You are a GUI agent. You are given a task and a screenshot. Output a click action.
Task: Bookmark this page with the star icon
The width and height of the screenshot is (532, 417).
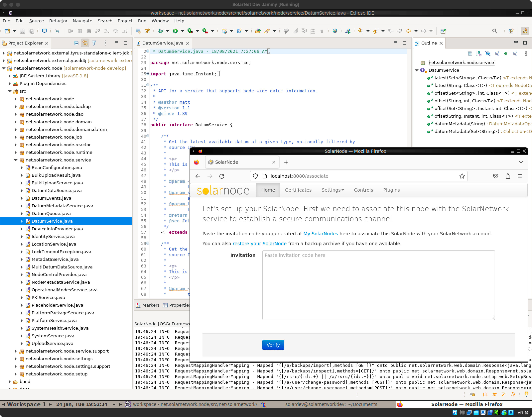pos(462,176)
